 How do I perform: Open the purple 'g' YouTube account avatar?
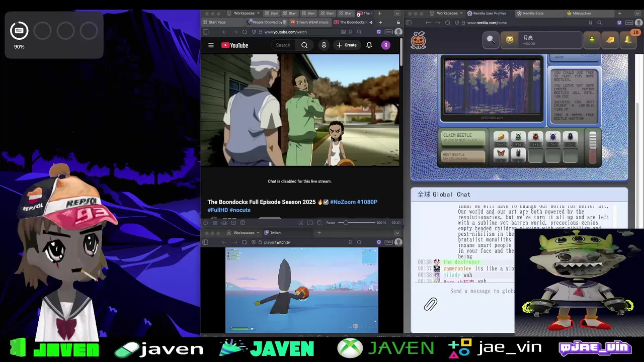[386, 45]
